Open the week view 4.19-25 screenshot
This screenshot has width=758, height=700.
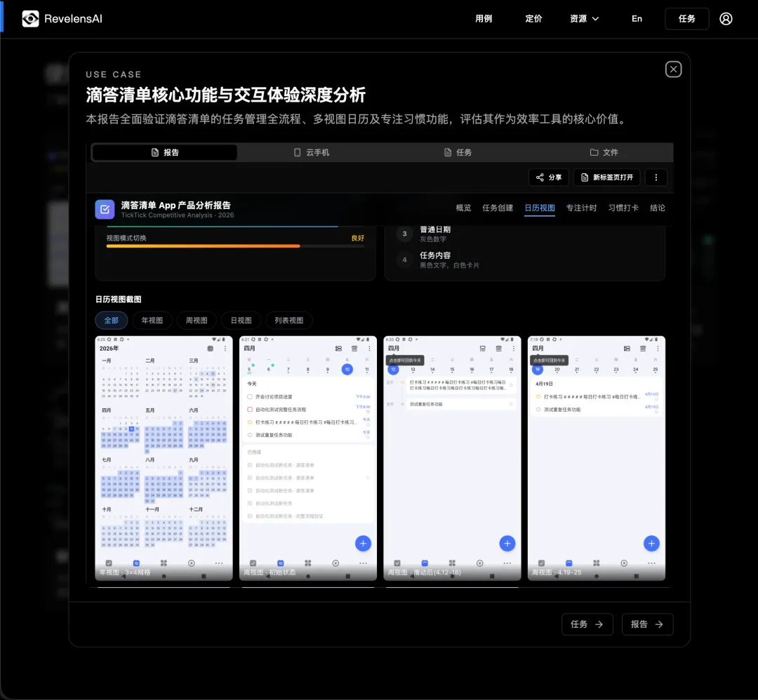(x=596, y=458)
